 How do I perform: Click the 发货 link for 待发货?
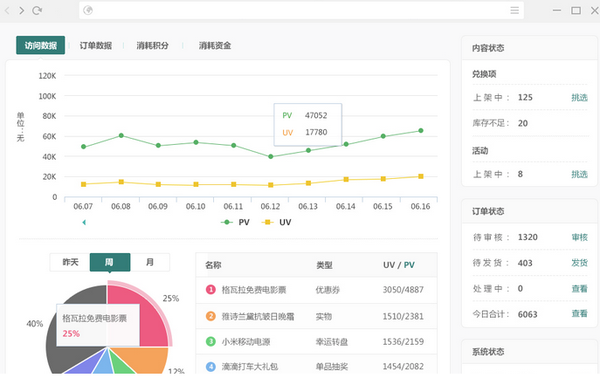pos(579,263)
